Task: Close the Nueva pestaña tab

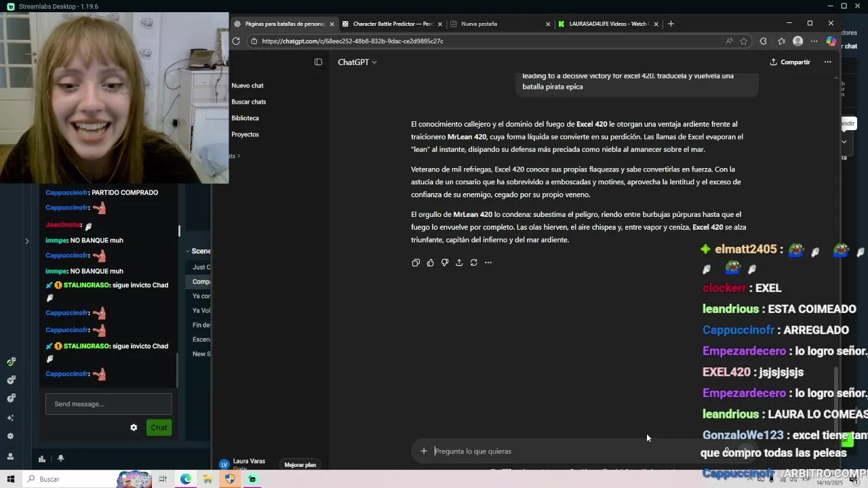Action: point(548,24)
